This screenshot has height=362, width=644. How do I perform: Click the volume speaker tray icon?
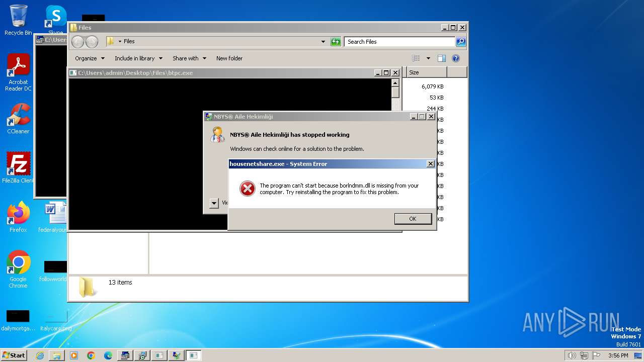tap(572, 355)
